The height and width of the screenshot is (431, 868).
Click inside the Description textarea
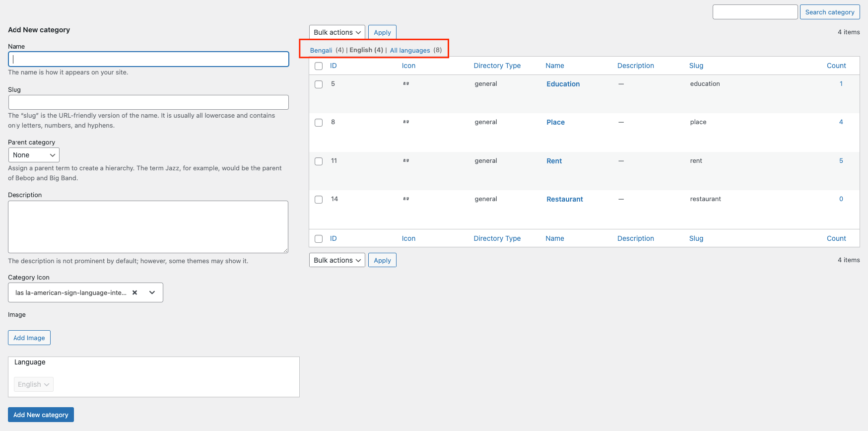pyautogui.click(x=148, y=227)
